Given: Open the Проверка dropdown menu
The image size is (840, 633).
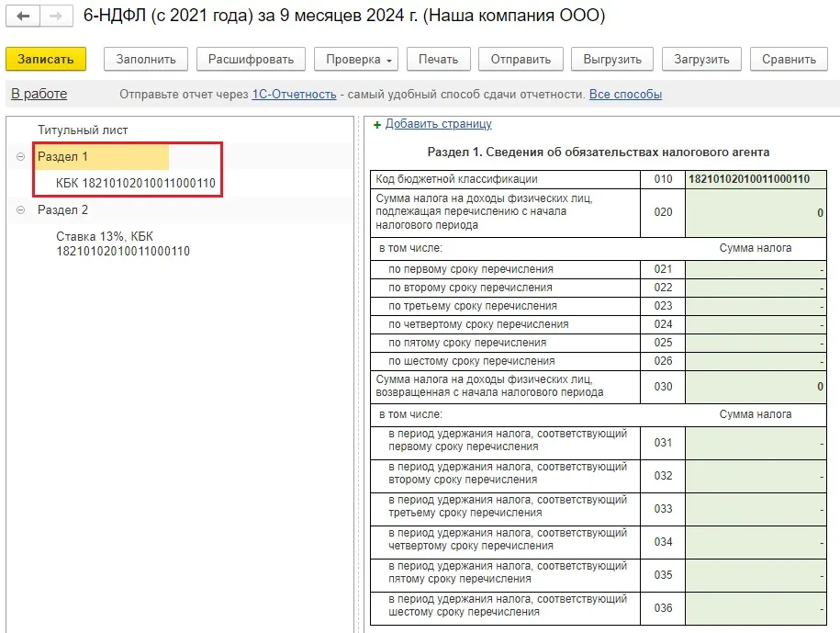Looking at the screenshot, I should (x=355, y=59).
